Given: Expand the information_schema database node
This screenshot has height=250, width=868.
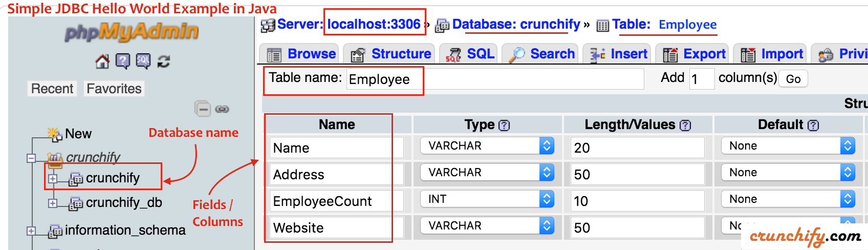Looking at the screenshot, I should tap(31, 231).
